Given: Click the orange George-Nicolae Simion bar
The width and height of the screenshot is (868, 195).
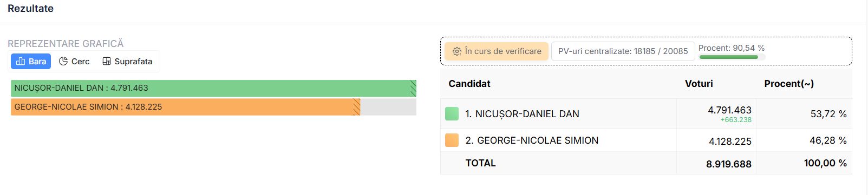Looking at the screenshot, I should 185,107.
